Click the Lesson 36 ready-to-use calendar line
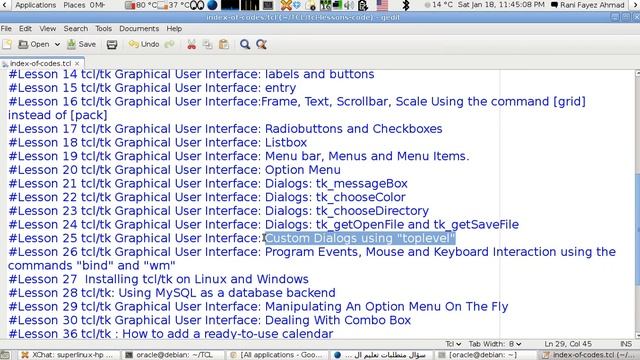640x360 pixels. click(x=171, y=334)
